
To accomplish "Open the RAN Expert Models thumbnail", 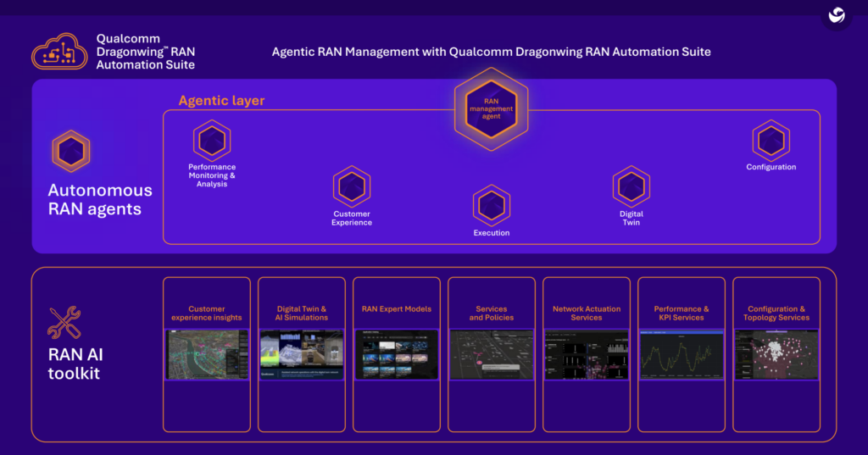I will [397, 355].
